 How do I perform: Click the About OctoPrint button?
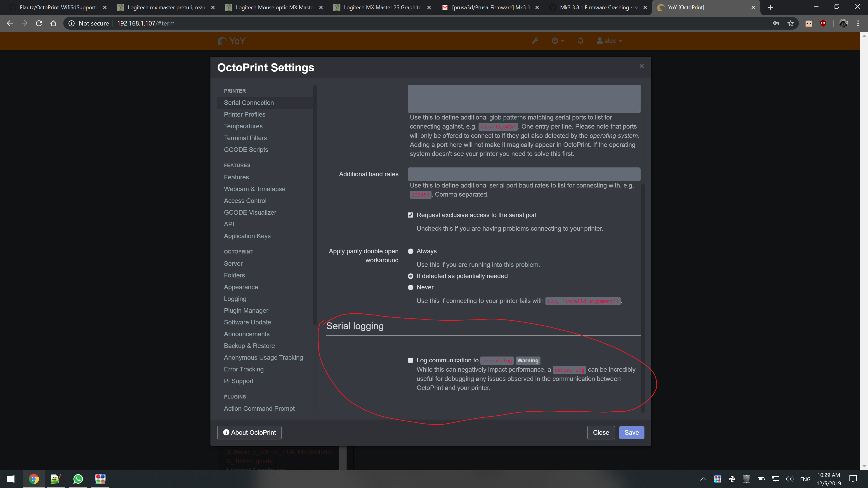pos(249,433)
